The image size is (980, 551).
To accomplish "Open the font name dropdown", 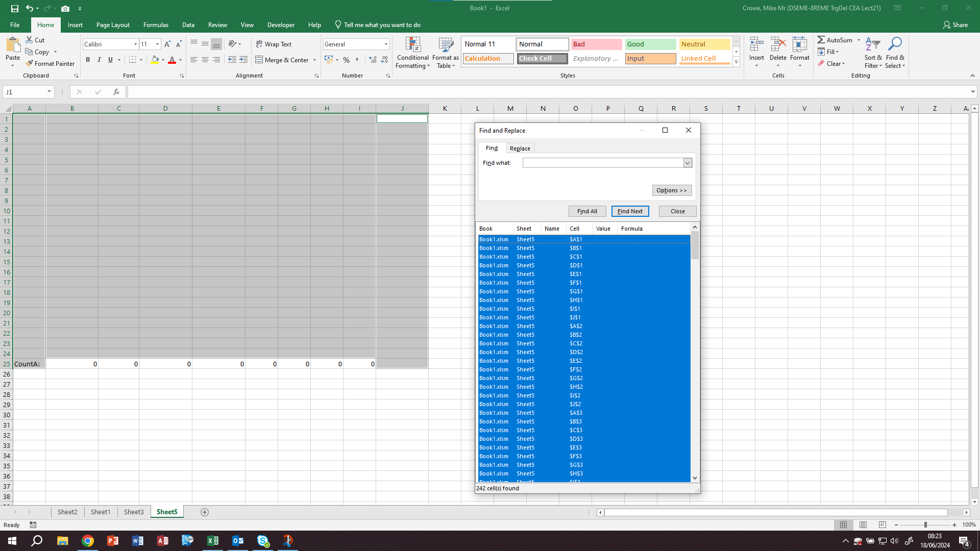I will tap(135, 44).
